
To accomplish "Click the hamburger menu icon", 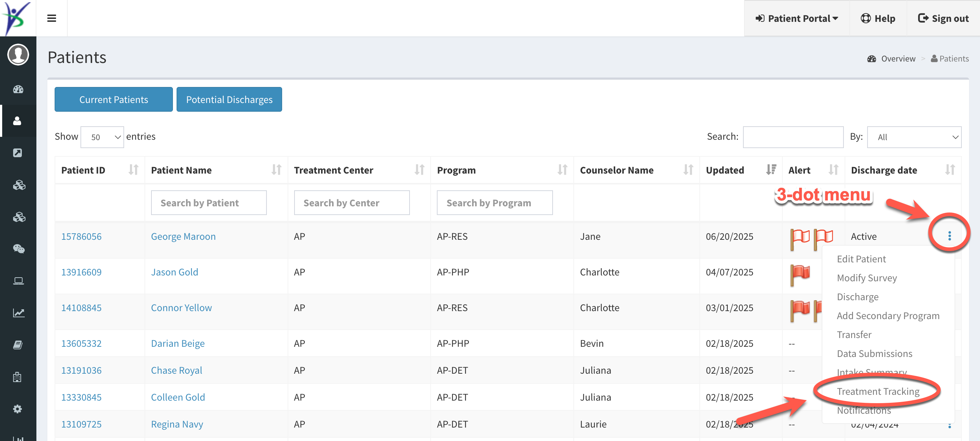I will [x=52, y=18].
